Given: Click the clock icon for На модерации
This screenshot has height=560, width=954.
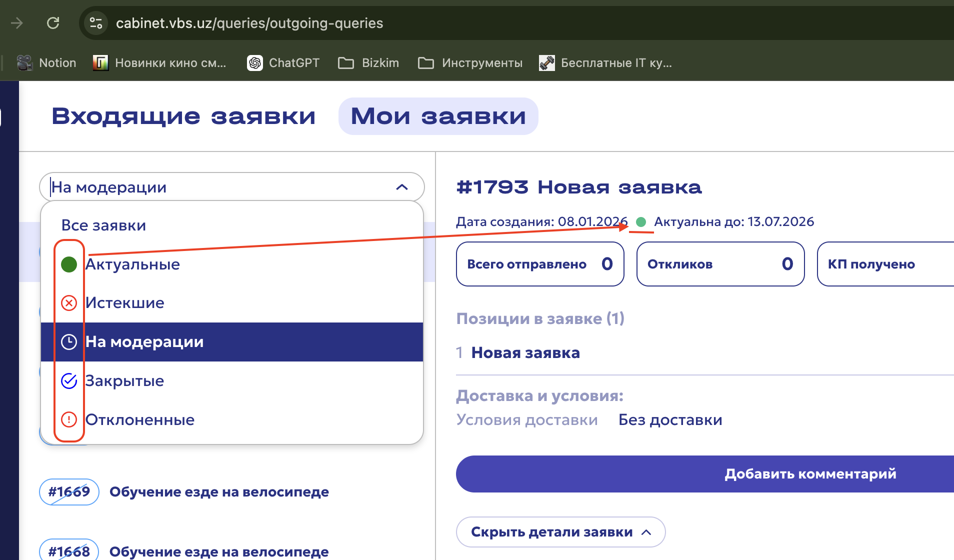Looking at the screenshot, I should pyautogui.click(x=69, y=342).
